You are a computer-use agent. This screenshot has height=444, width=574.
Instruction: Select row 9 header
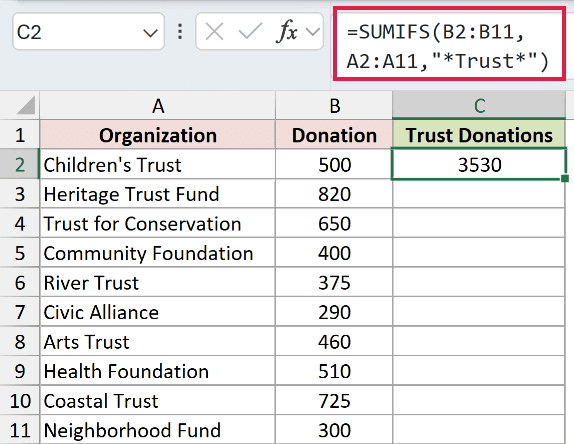tap(20, 371)
